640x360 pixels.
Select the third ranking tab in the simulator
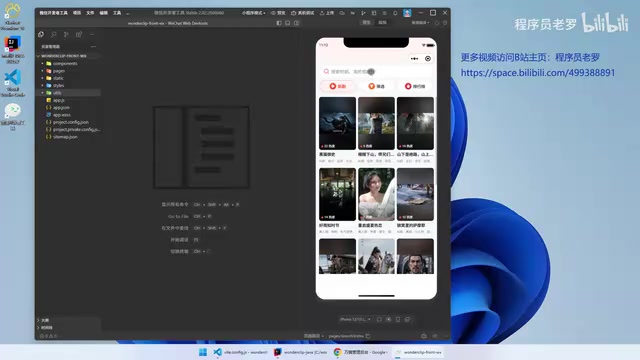[415, 86]
